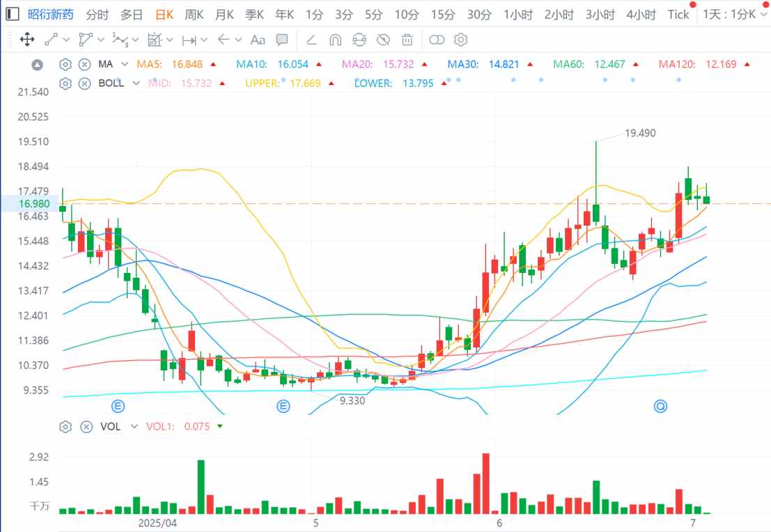The height and width of the screenshot is (532, 771).
Task: Select the move/pan crosshair tool
Action: 27,40
